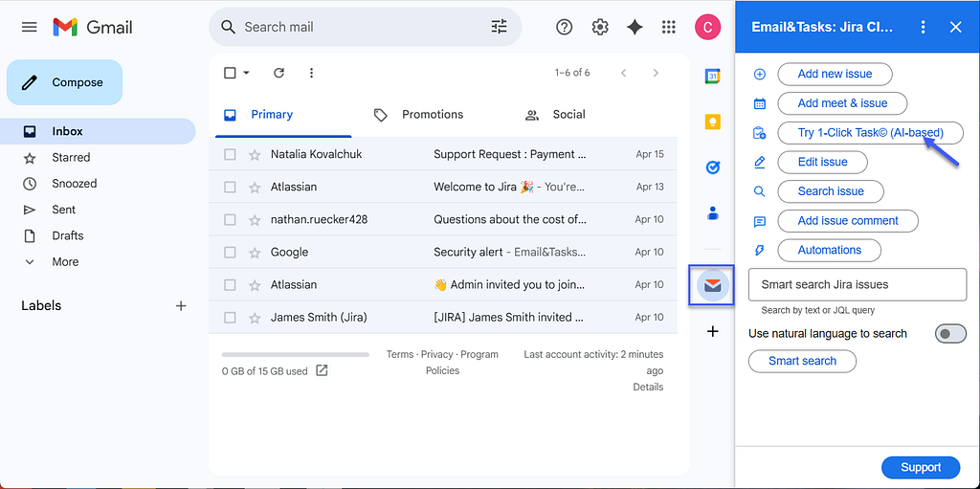The height and width of the screenshot is (489, 980).
Task: Open Google Calendar side panel icon
Action: [713, 76]
